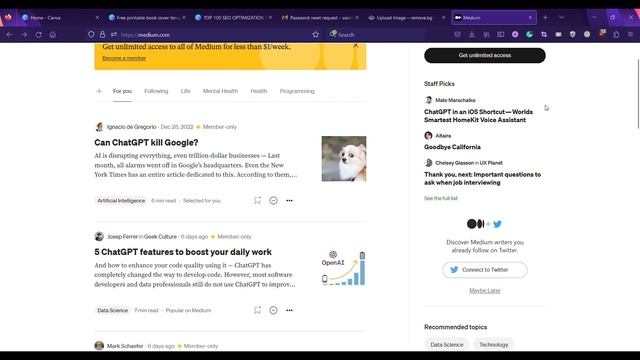Open the sidebar view icon
This screenshot has width=640, height=360.
501,35
